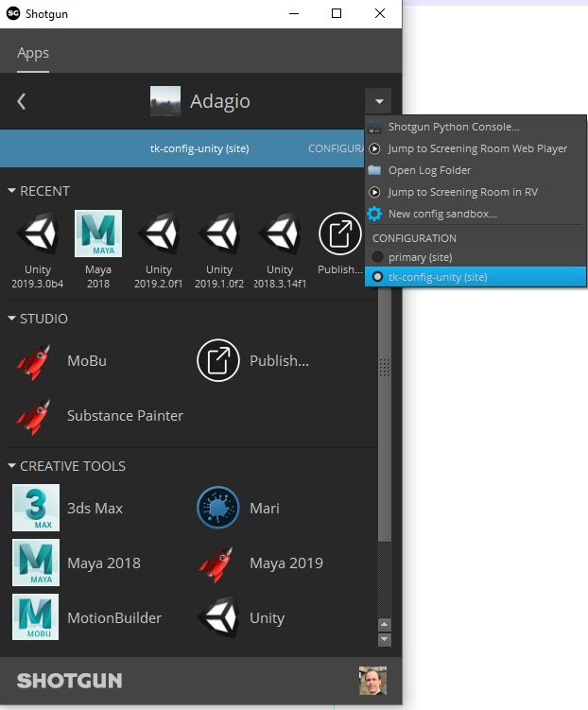Image resolution: width=588 pixels, height=710 pixels.
Task: Click tk-config-unity (site) label in blue bar
Action: pos(199,148)
